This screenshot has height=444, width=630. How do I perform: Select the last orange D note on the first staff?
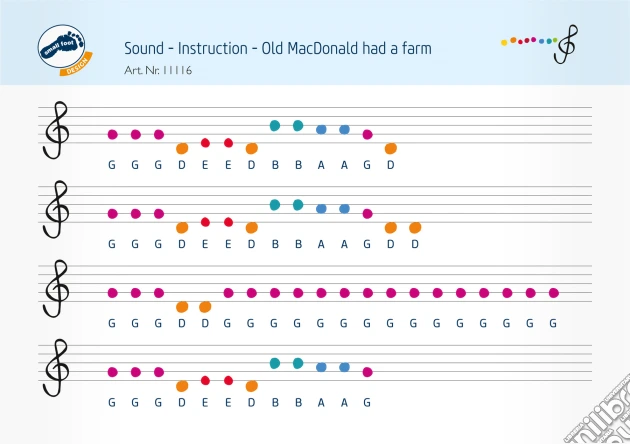pyautogui.click(x=391, y=148)
